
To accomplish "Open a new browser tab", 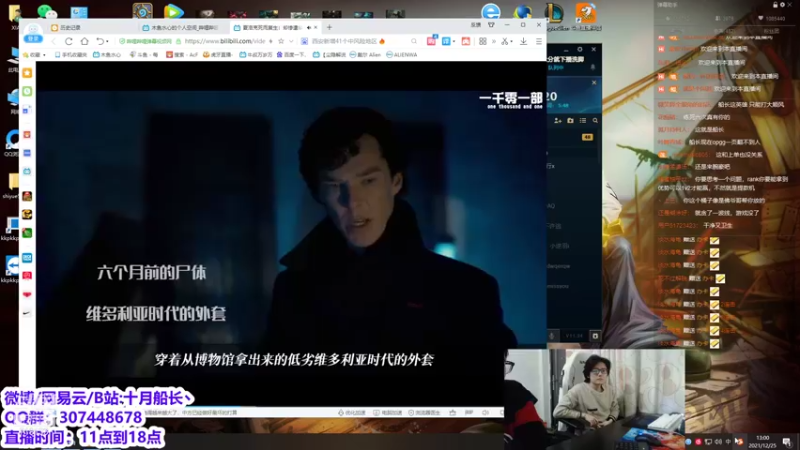I will 329,27.
